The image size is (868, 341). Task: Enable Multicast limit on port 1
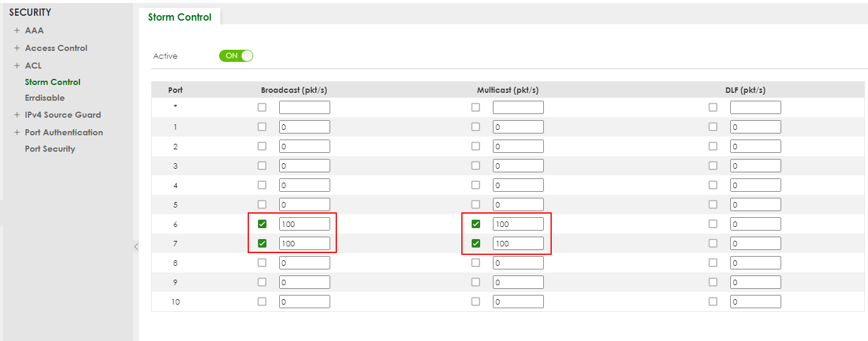pos(476,127)
